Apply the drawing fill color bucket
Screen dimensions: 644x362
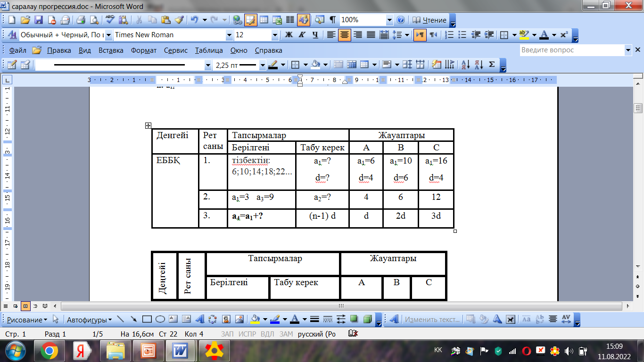[255, 320]
